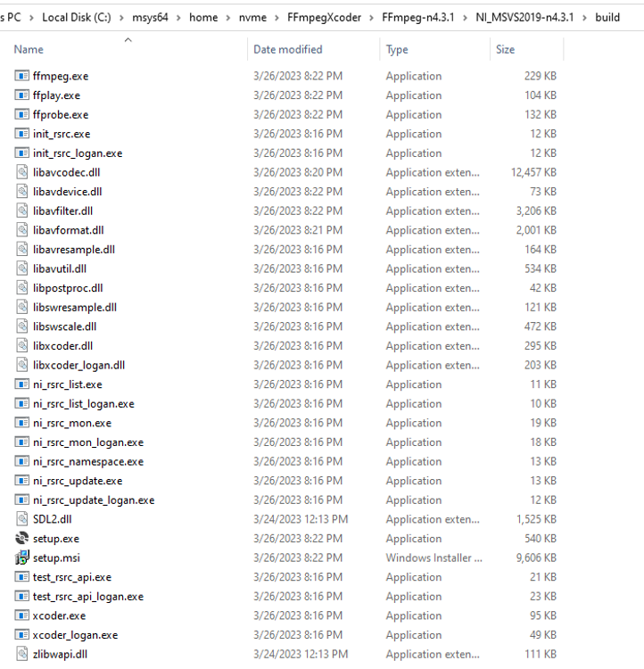This screenshot has height=669, width=644.
Task: Navigate to Local Disk (C:) in breadcrumb
Action: 77,18
